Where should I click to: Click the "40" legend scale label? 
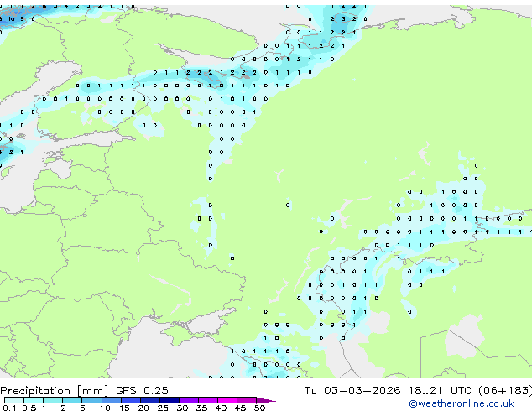coord(221,408)
